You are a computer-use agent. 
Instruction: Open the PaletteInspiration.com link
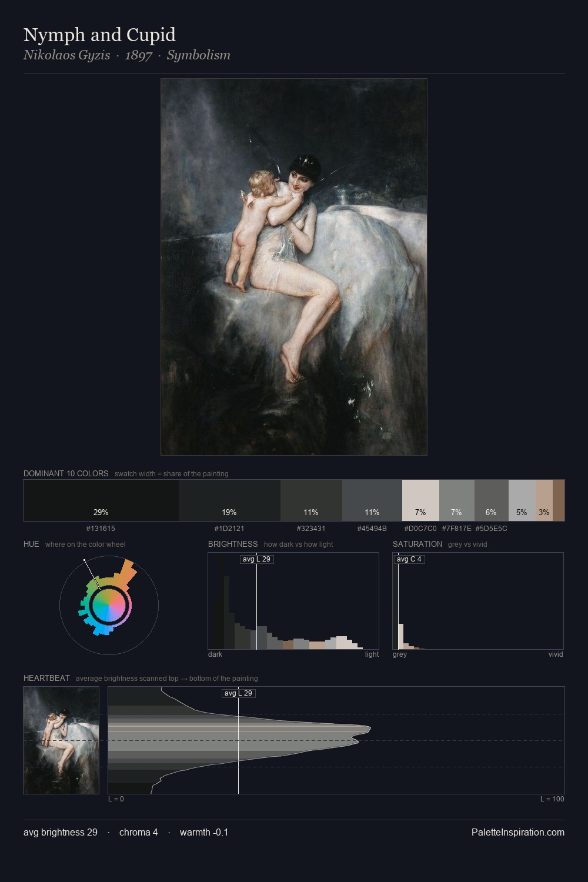(x=518, y=832)
